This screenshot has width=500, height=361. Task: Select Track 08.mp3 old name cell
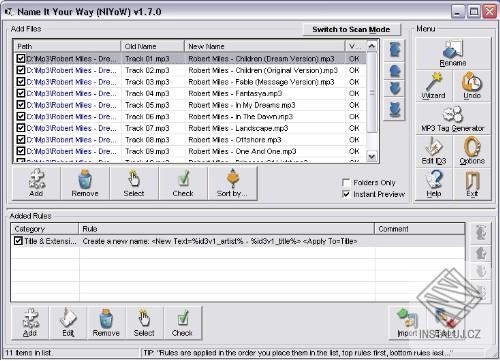click(147, 140)
